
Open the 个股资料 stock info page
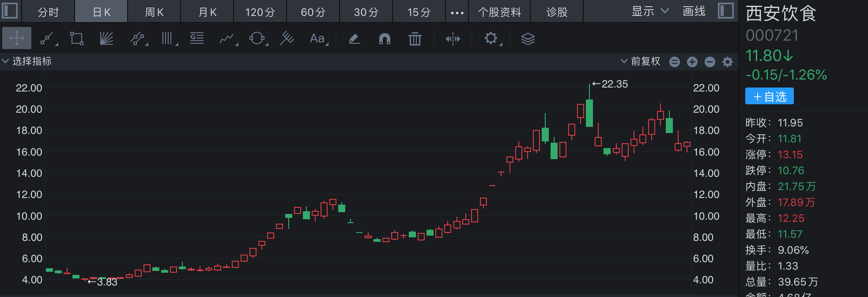click(x=499, y=12)
